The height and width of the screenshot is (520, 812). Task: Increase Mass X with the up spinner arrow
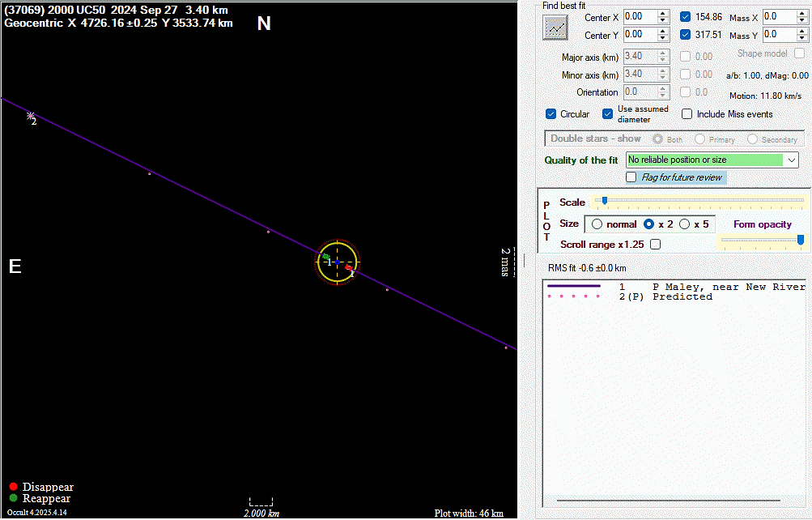[x=803, y=13]
